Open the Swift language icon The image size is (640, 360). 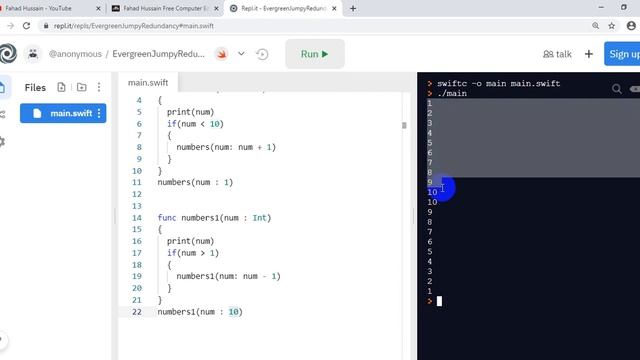[222, 54]
